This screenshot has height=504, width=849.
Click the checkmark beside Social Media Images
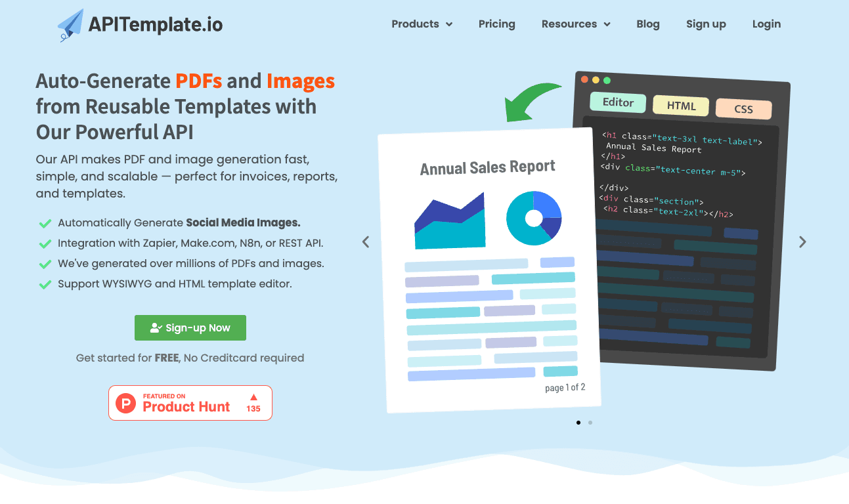(45, 223)
